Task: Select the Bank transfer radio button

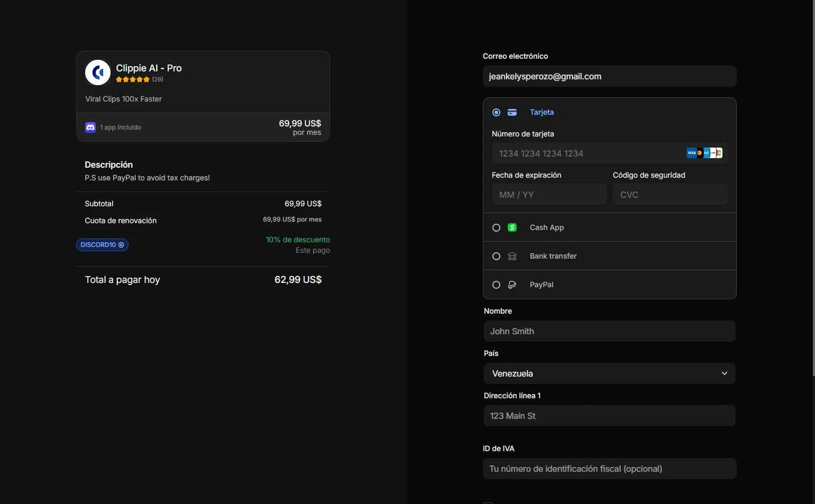Action: click(x=496, y=256)
